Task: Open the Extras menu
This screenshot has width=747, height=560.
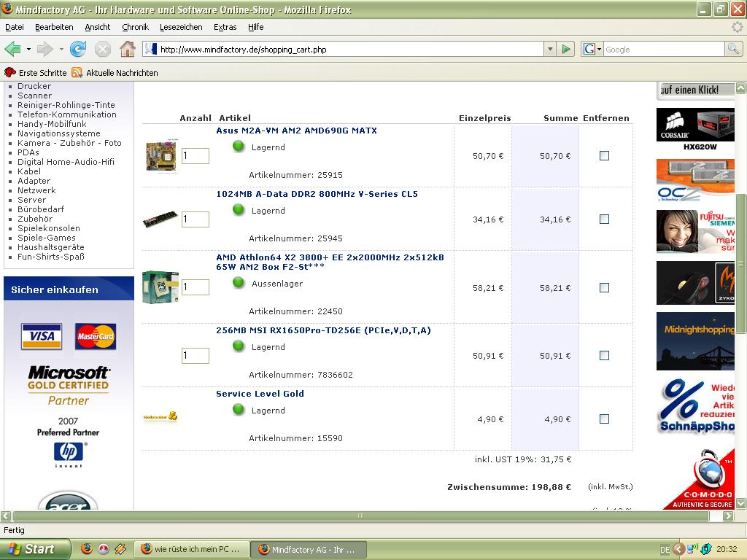Action: [225, 27]
